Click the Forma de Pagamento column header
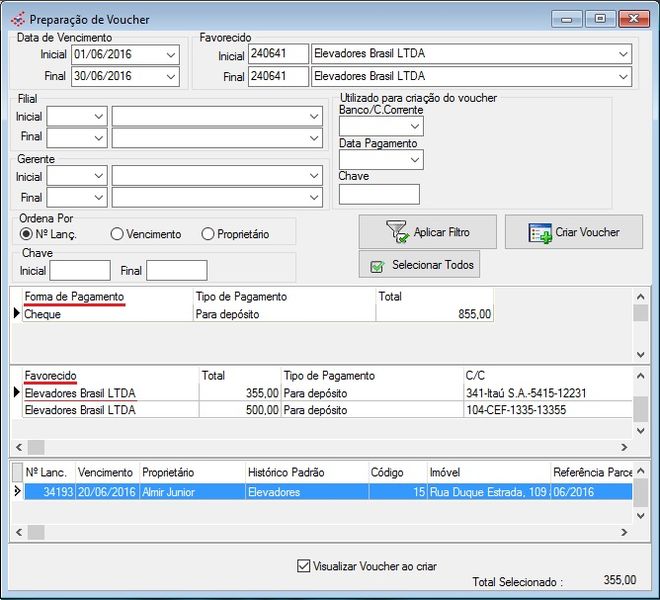The height and width of the screenshot is (600, 660). coord(74,297)
